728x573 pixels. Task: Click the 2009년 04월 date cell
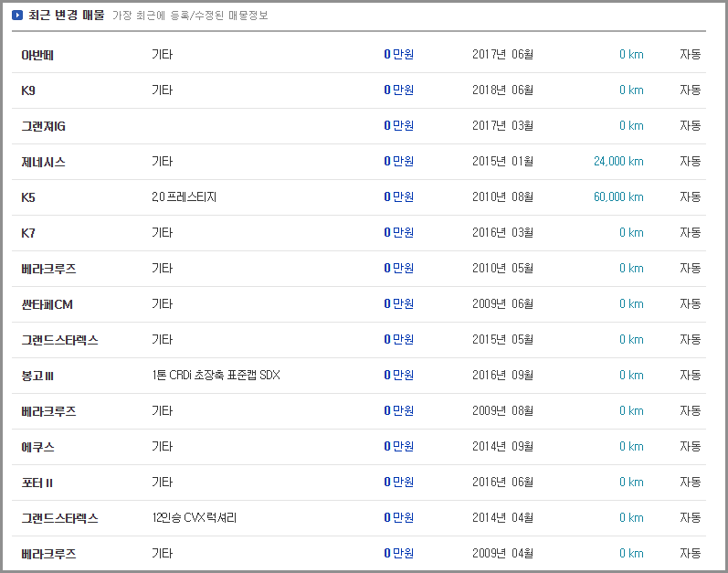(502, 554)
